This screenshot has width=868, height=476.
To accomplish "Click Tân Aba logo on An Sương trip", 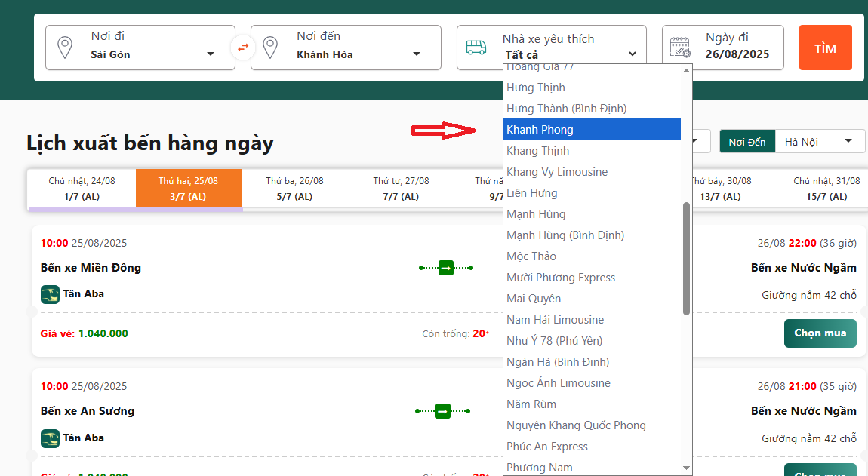I will [x=50, y=438].
